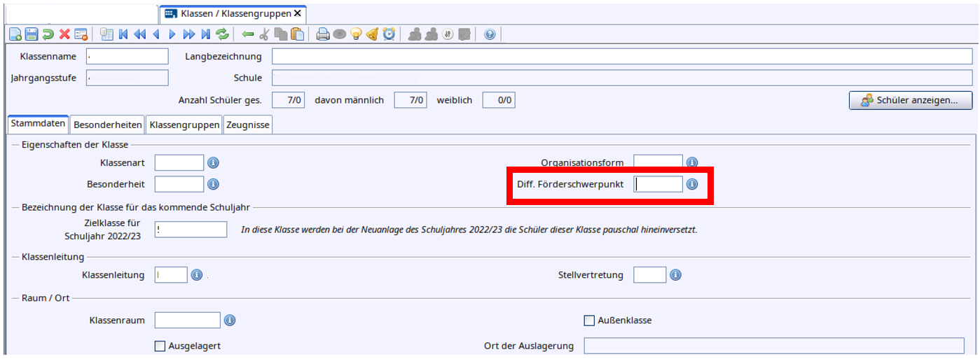
Task: Click into the Langbezeichnung text field
Action: pos(621,57)
